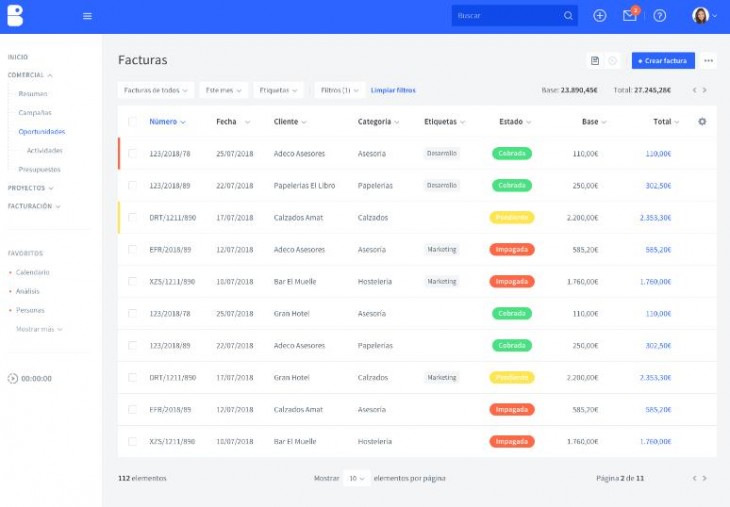This screenshot has height=507, width=730.
Task: Sort by Fecha column header
Action: (233, 122)
